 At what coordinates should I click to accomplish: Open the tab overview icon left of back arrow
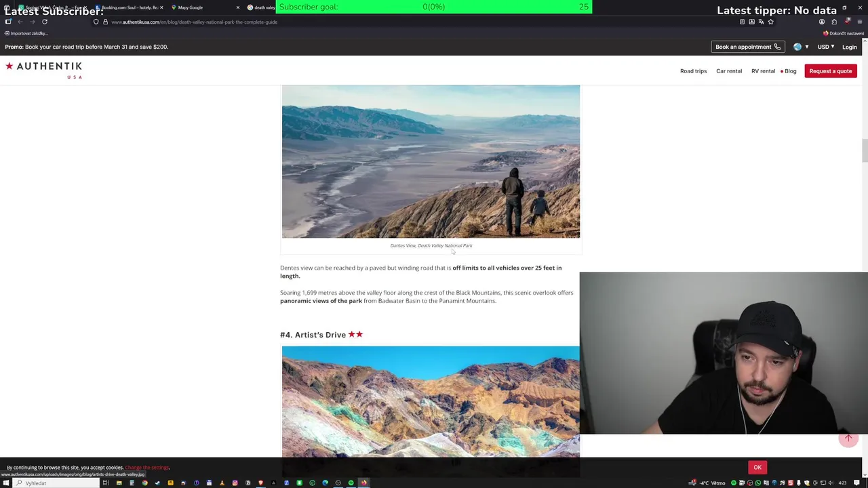tap(8, 22)
